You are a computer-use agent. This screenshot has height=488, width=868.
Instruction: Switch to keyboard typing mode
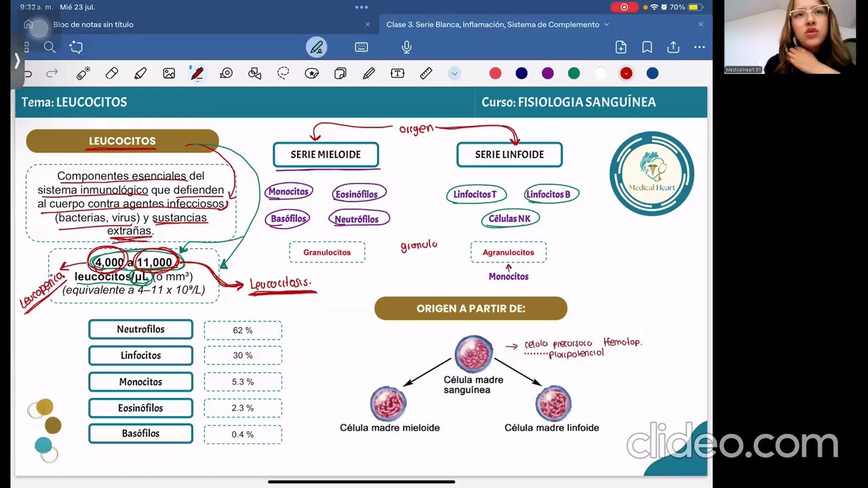pos(361,47)
